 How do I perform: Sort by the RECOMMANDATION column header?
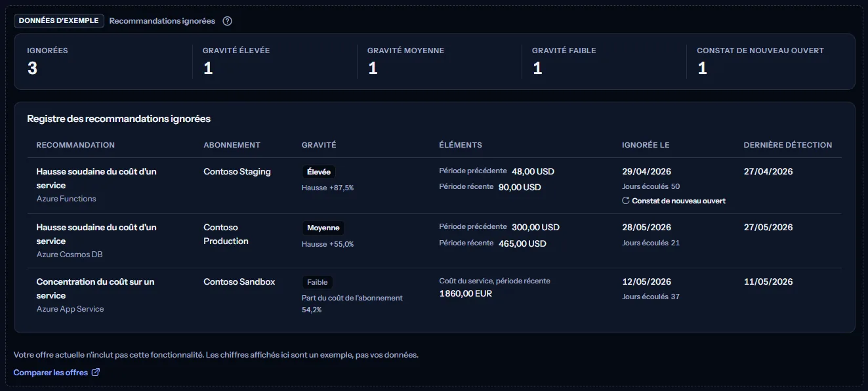point(75,145)
